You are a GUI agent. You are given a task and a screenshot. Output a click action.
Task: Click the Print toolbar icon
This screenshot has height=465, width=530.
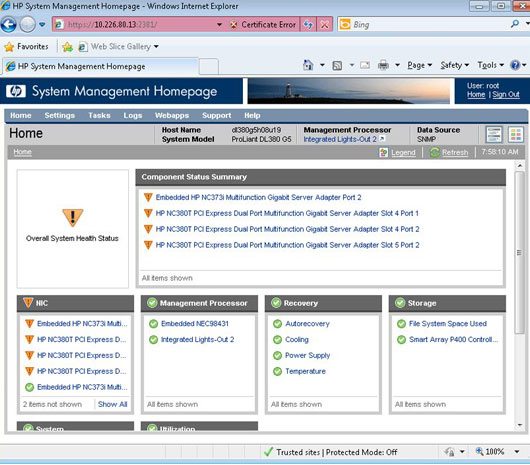coord(383,65)
